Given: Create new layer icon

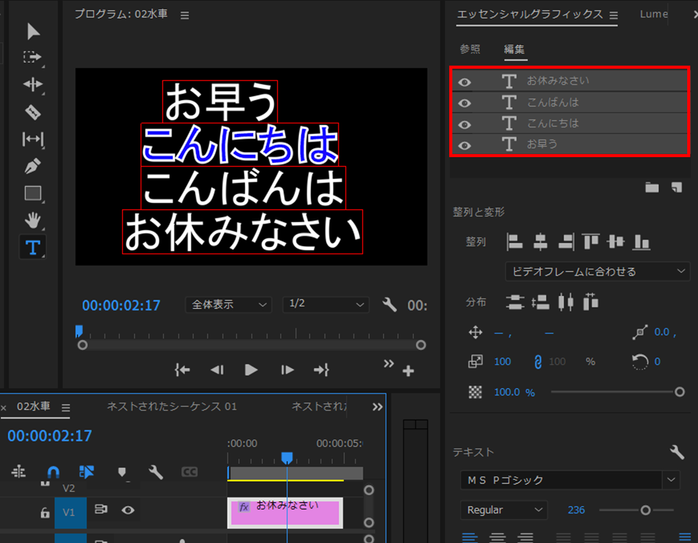Looking at the screenshot, I should tap(677, 187).
